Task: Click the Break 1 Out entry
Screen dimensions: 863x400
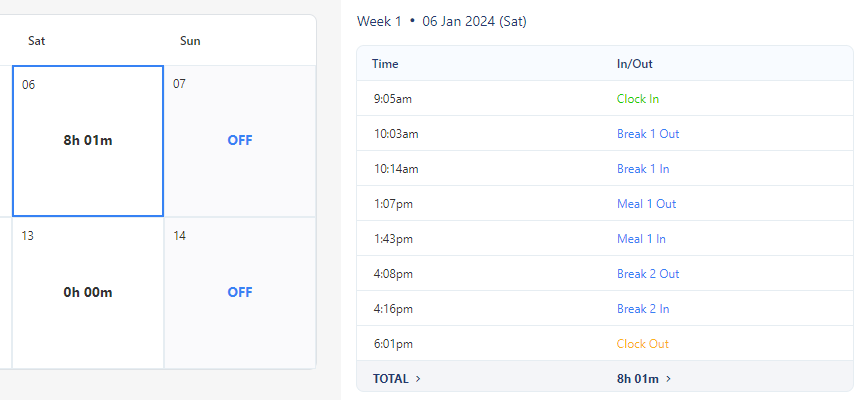Action: click(648, 134)
